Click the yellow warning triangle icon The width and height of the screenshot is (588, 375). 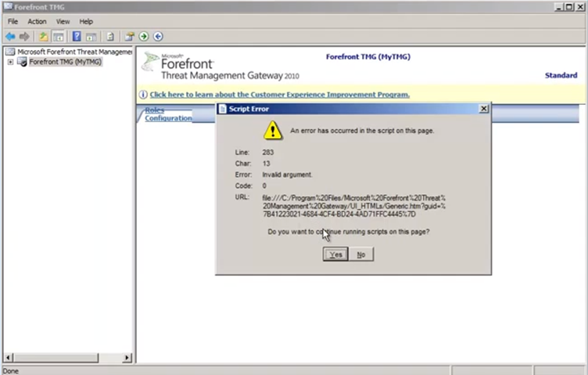click(x=273, y=130)
